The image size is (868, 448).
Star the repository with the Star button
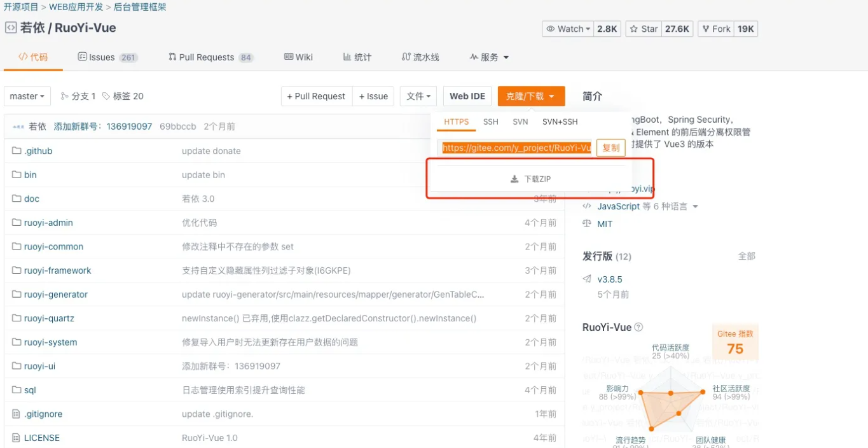pos(644,29)
